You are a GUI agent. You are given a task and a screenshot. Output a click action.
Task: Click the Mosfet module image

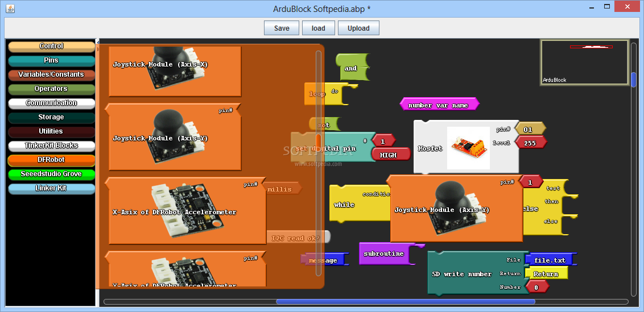[x=468, y=148]
